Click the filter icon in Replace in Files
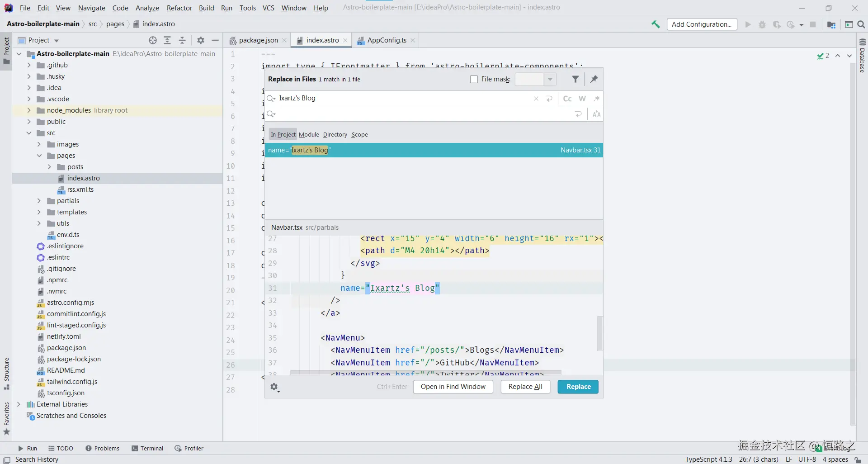This screenshot has height=464, width=868. pyautogui.click(x=575, y=79)
